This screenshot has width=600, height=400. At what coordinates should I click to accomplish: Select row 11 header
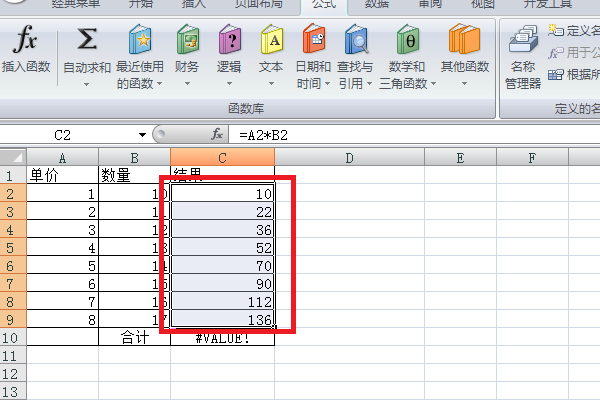click(13, 356)
